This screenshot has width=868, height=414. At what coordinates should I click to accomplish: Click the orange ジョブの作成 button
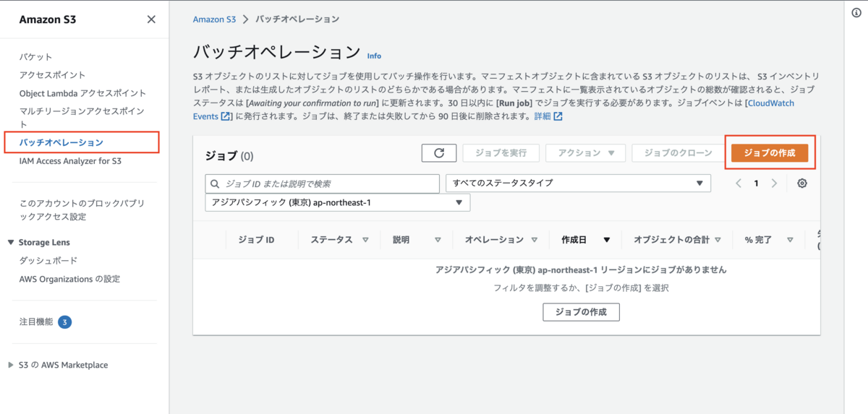pyautogui.click(x=770, y=153)
